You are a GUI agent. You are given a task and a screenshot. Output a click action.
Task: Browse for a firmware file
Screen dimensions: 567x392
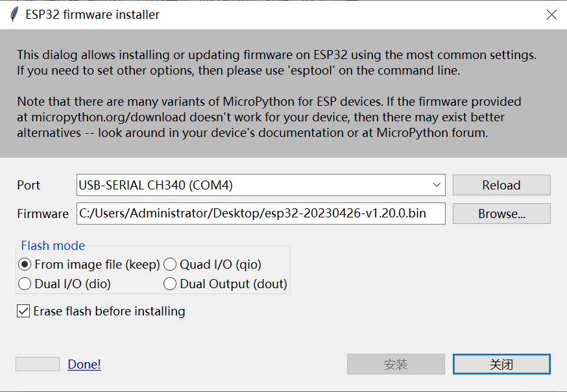click(501, 214)
